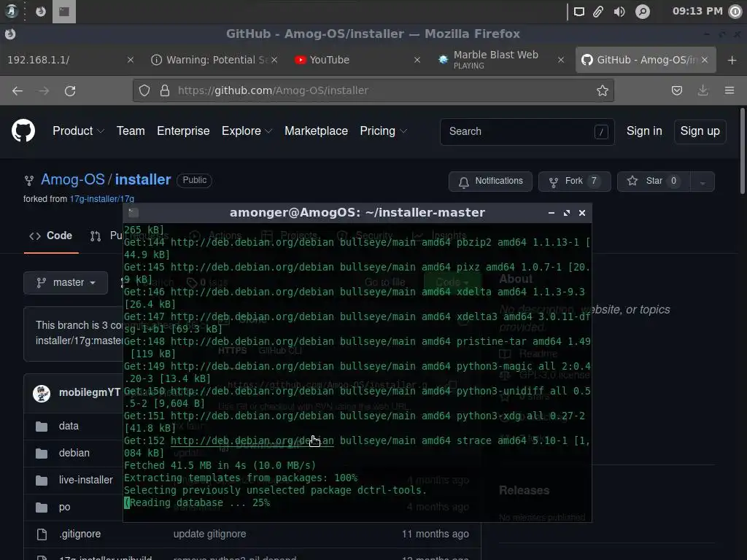747x560 pixels.
Task: Open the live-installer folder
Action: (86, 480)
